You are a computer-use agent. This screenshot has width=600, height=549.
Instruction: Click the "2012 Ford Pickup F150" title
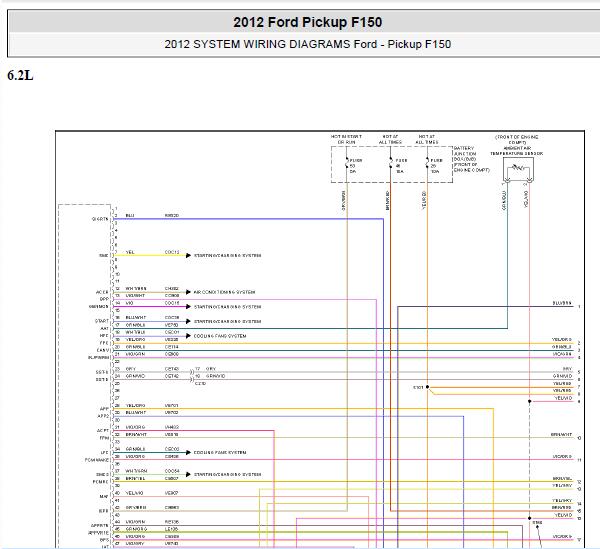[x=308, y=22]
